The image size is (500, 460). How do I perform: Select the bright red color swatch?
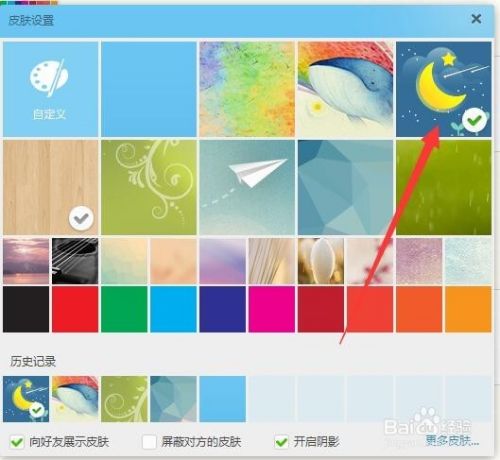(75, 309)
